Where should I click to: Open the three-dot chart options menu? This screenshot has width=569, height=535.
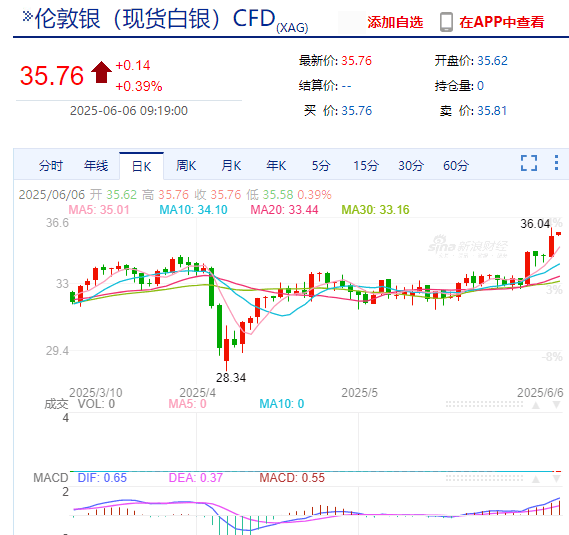[x=556, y=163]
